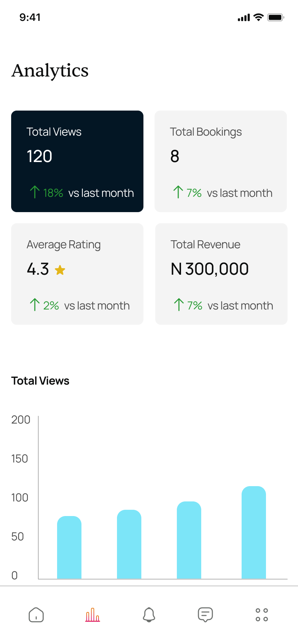Image resolution: width=298 pixels, height=644 pixels.
Task: Select the Total Bookings card
Action: pyautogui.click(x=221, y=161)
